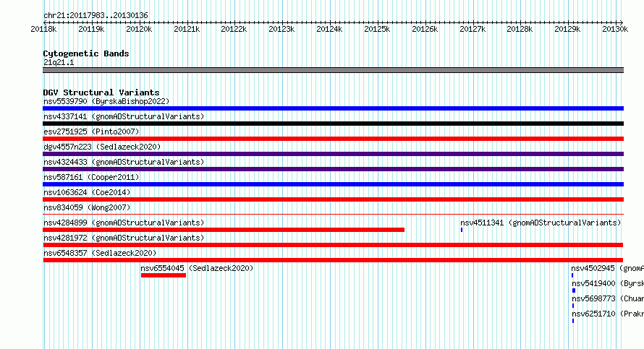This screenshot has width=644, height=349.
Task: Click the 20120k ruler tick label
Action: [x=139, y=29]
